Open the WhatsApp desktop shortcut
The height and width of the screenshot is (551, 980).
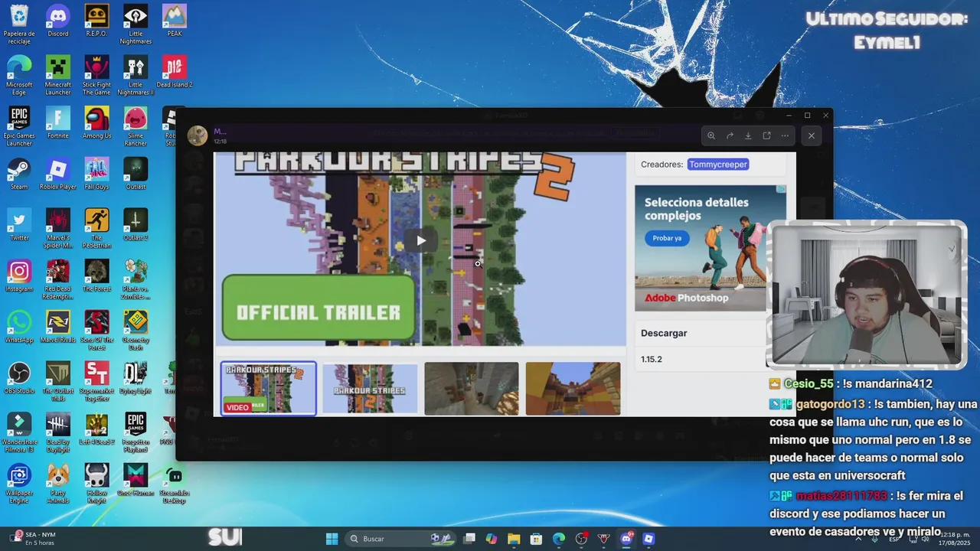click(19, 328)
